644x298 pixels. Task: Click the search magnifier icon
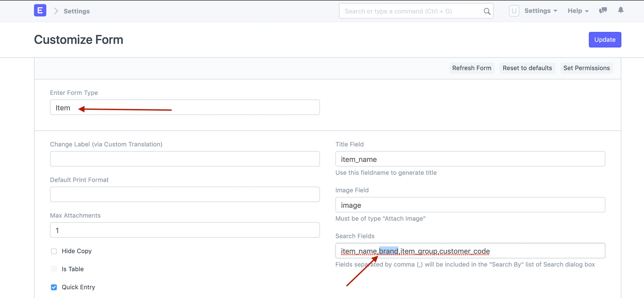pyautogui.click(x=487, y=11)
